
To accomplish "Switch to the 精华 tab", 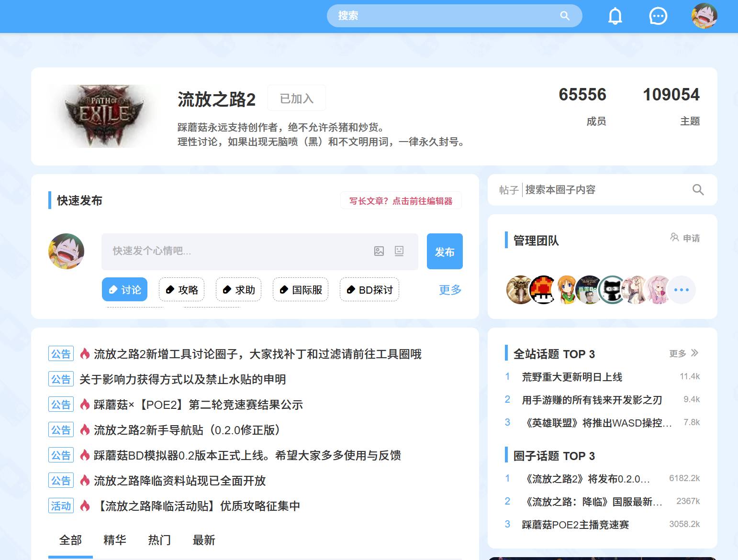I will (x=115, y=540).
